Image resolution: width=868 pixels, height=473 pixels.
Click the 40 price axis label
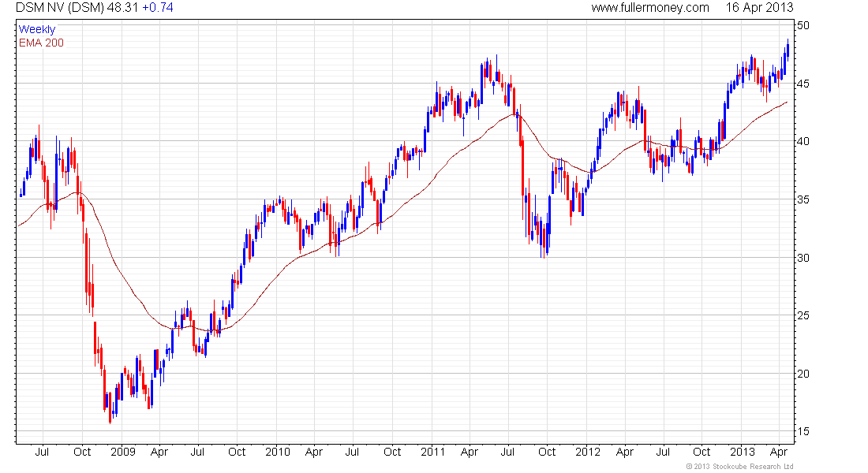pos(803,141)
